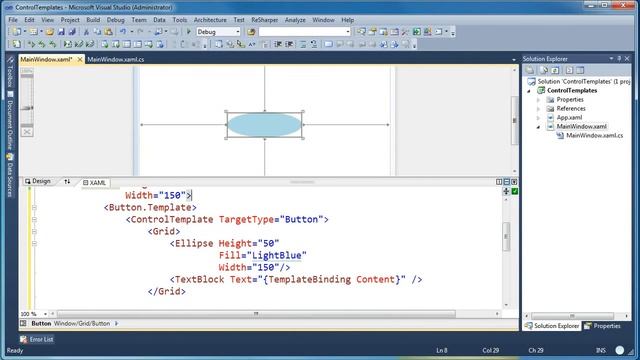Open the Data Sources side panel
The width and height of the screenshot is (640, 360).
click(11, 175)
